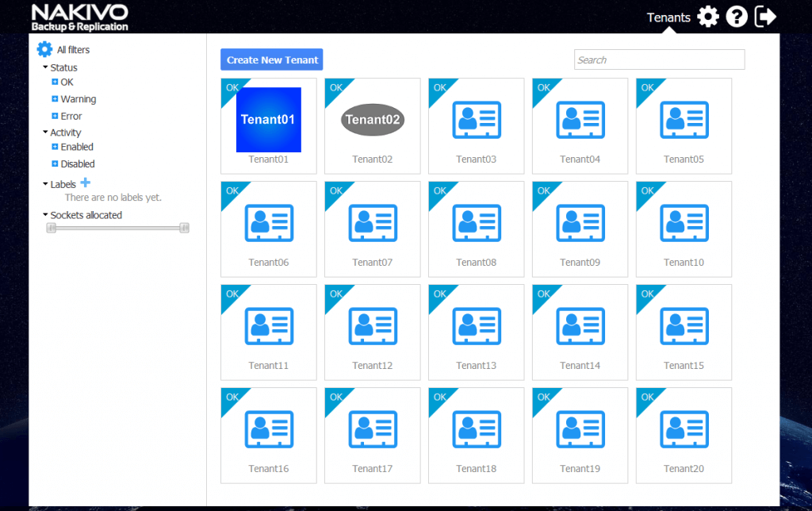
Task: Open the settings gear in the top bar
Action: 708,17
